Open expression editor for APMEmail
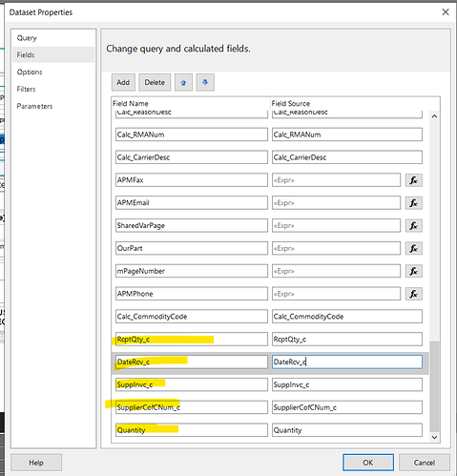Viewport: 457px width, 476px height. point(414,203)
